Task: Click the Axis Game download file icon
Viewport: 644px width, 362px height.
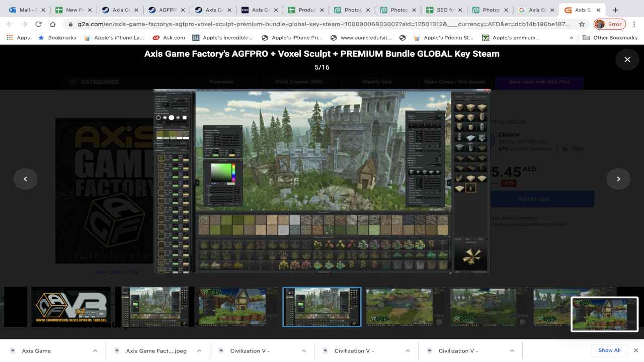Action: (x=13, y=350)
